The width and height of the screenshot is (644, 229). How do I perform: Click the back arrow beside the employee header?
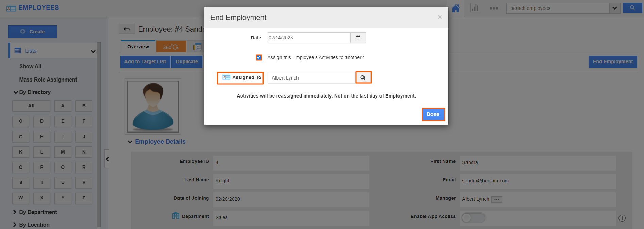pyautogui.click(x=127, y=29)
